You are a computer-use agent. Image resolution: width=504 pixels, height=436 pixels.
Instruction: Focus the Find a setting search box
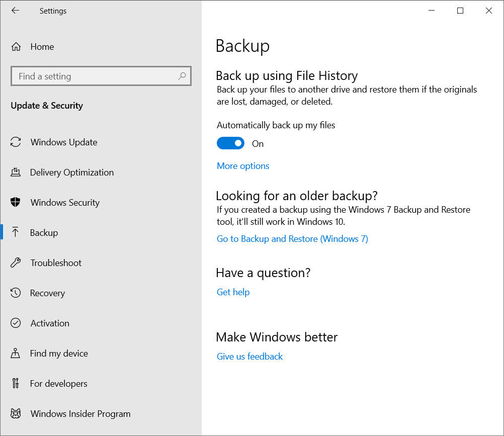101,76
